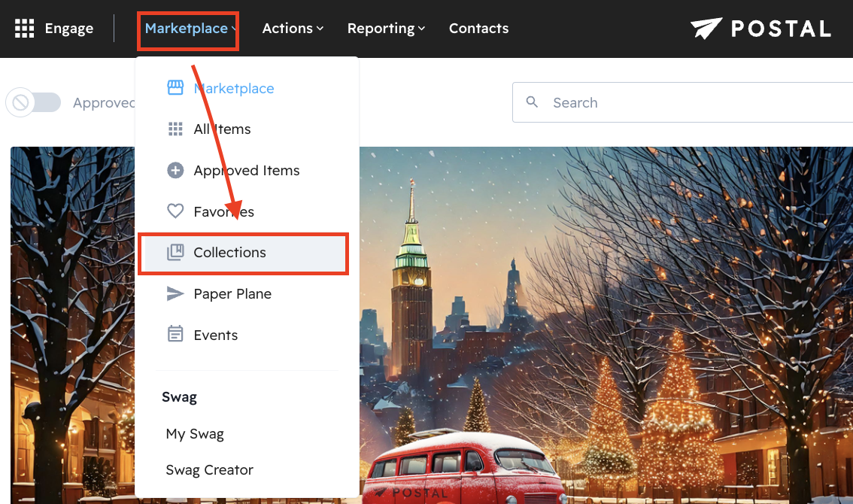Screen dimensions: 853x504
Task: Click the Postal logo in header
Action: pos(760,29)
